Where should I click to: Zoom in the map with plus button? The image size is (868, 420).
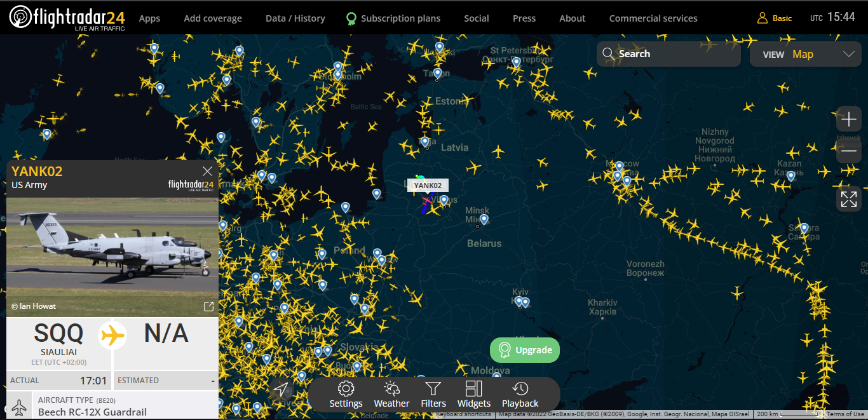(x=849, y=119)
